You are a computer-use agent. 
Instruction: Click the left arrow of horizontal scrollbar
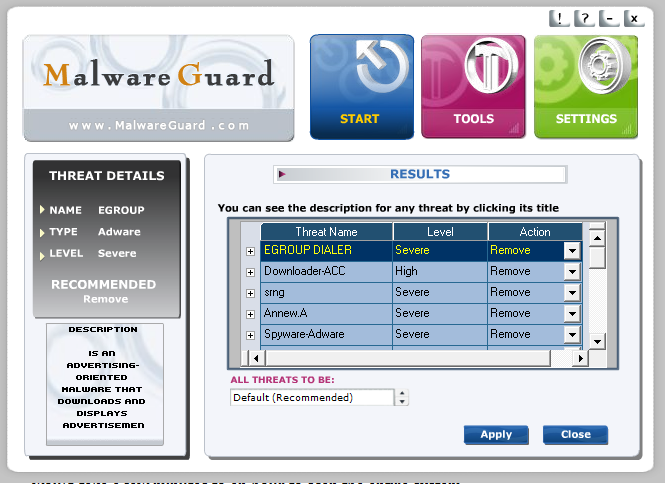pyautogui.click(x=256, y=358)
